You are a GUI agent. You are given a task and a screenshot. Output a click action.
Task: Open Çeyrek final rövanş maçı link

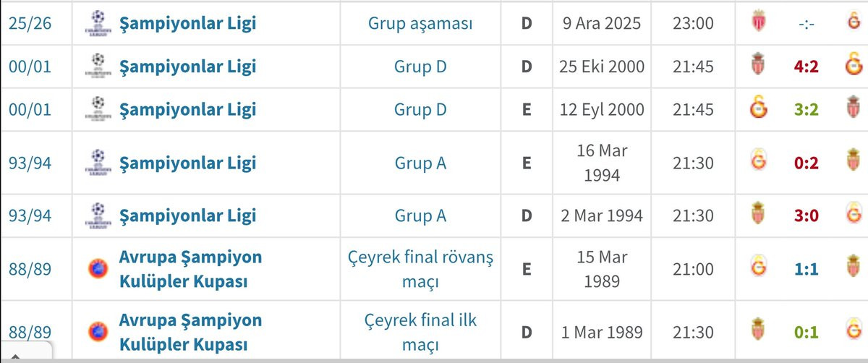(420, 269)
